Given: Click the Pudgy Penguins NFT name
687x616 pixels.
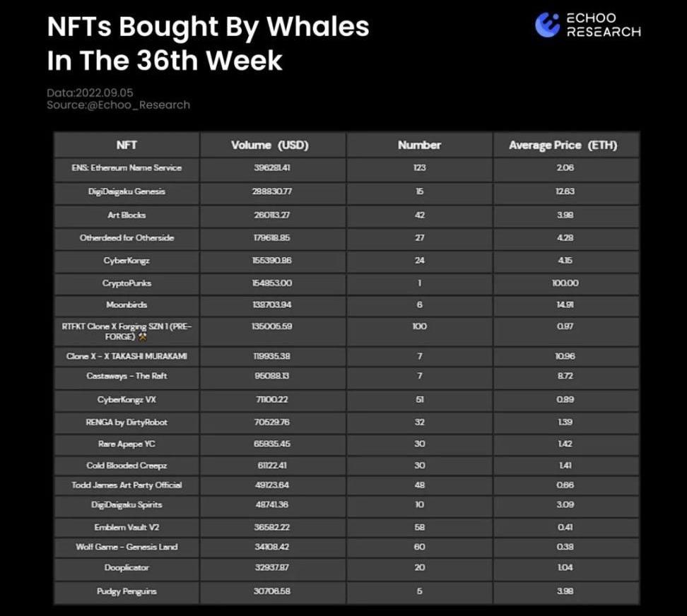Looking at the screenshot, I should 127,591.
